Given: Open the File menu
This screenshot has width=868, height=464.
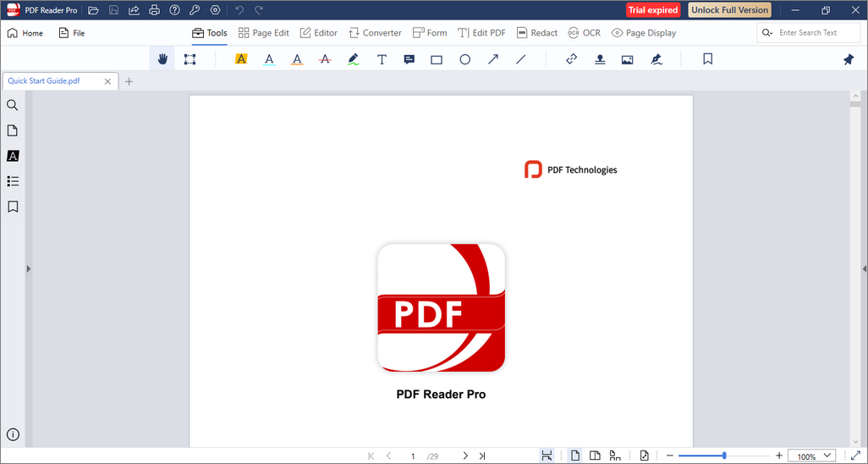Looking at the screenshot, I should point(71,33).
